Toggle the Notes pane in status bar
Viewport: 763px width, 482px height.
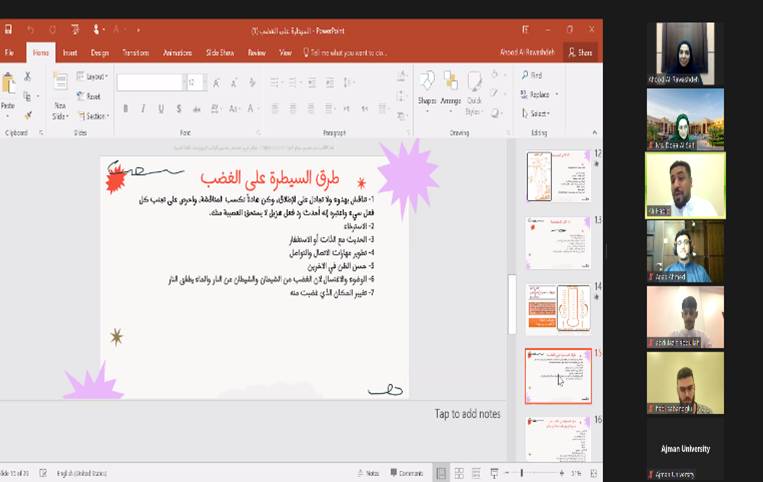[368, 473]
